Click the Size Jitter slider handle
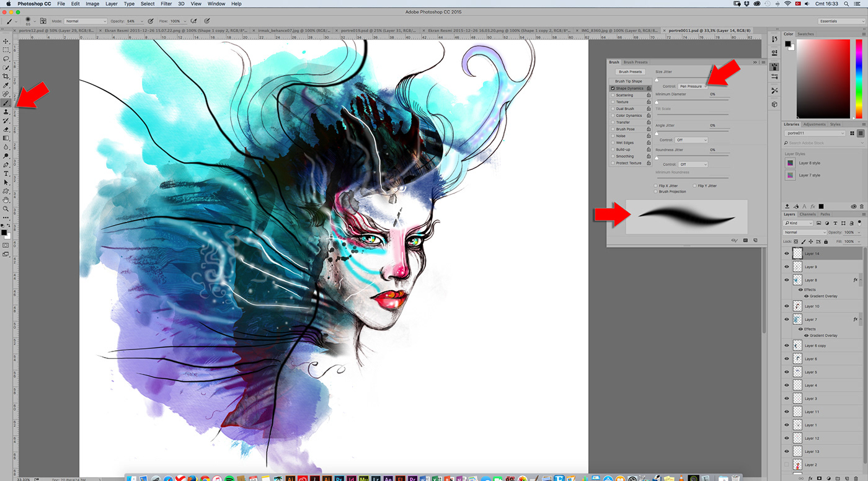 [657, 80]
